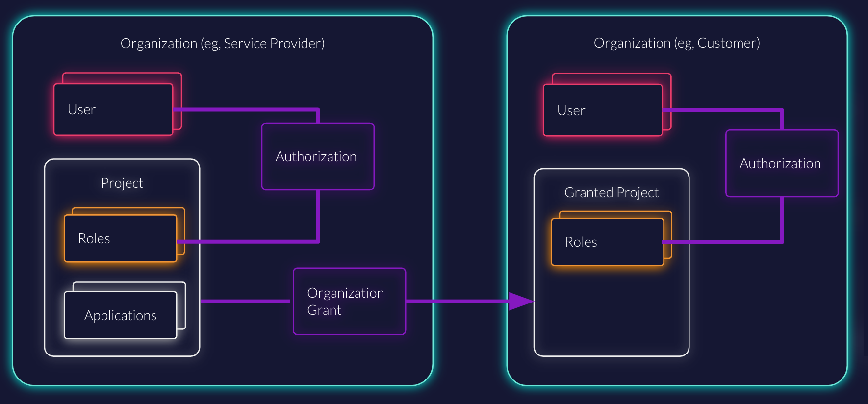The width and height of the screenshot is (868, 404).
Task: Click the User box in Customer organization
Action: tap(603, 110)
